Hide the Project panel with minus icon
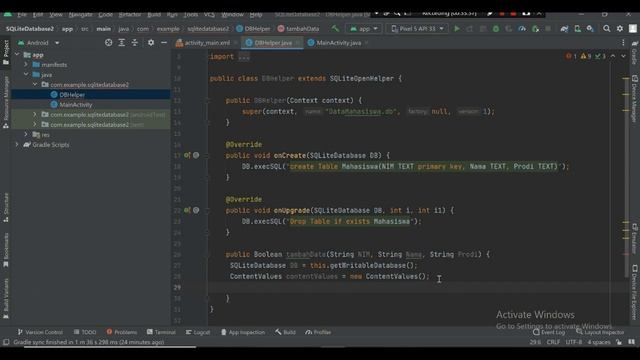 (164, 42)
